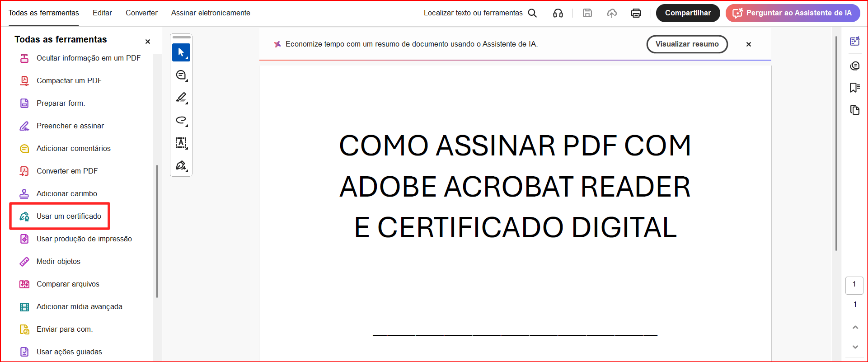Screen dimensions: 868x362
Task: Open Preencher e assinar
Action: point(61,126)
